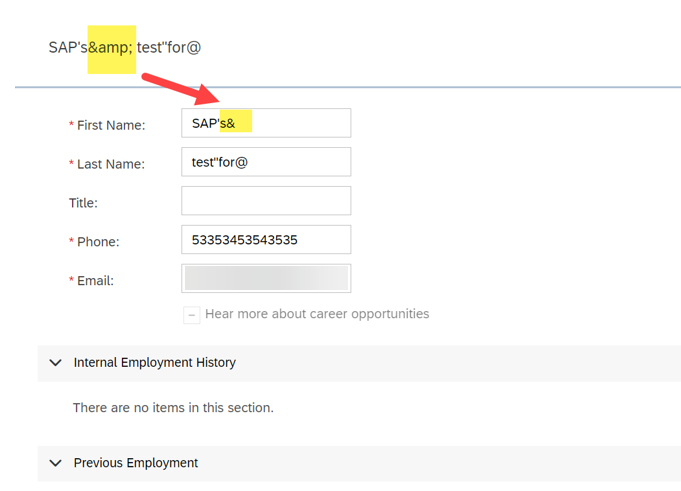Image resolution: width=681 pixels, height=491 pixels.
Task: Click the candidate name heading SAP's&amp; test"for@
Action: (125, 47)
